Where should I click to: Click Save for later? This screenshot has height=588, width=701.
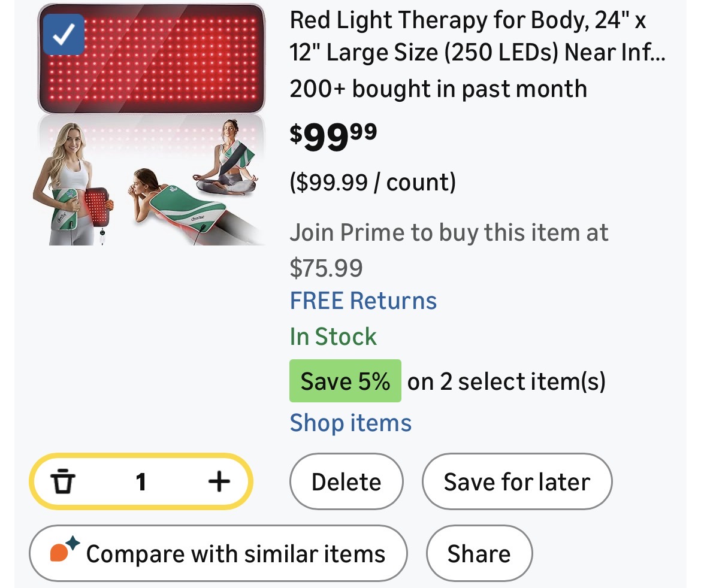click(x=516, y=481)
